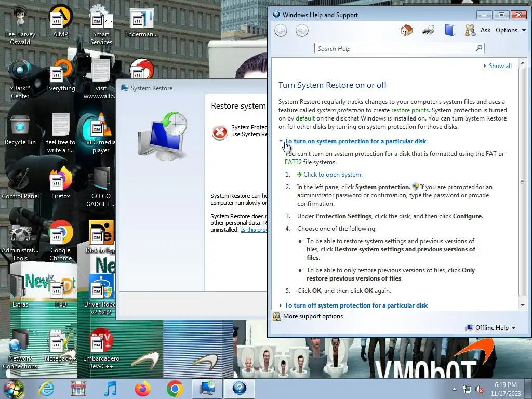Open the 'default' glossary link
Screen dimensions: 532x399
tap(305, 118)
